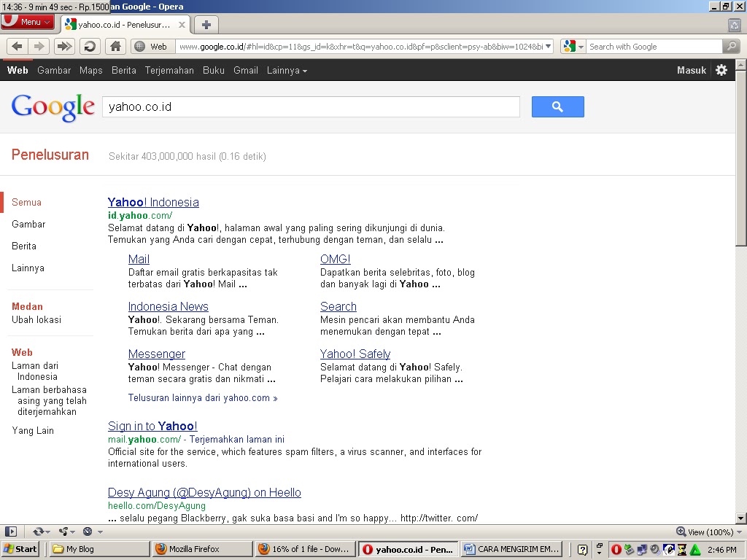Click the Google query box with yahoo.co.id

311,106
